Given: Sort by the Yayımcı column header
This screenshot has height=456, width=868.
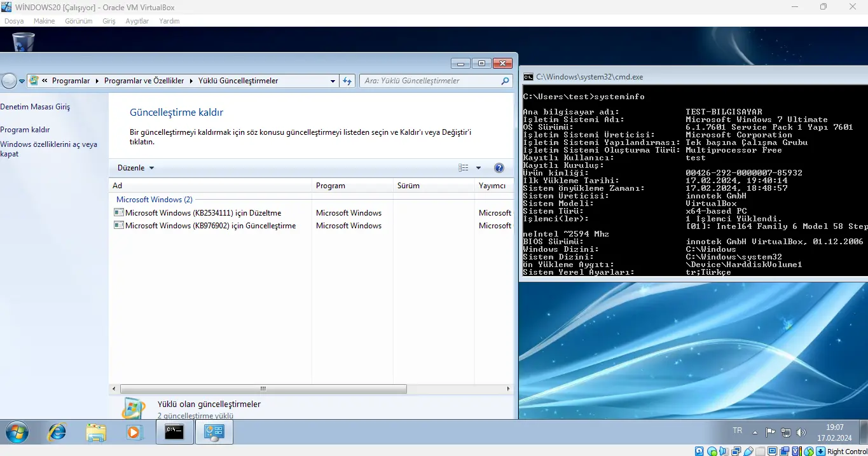Looking at the screenshot, I should (x=494, y=186).
